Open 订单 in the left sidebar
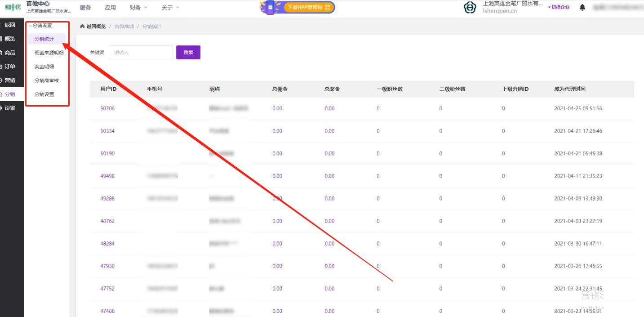The width and height of the screenshot is (644, 317). (x=9, y=67)
